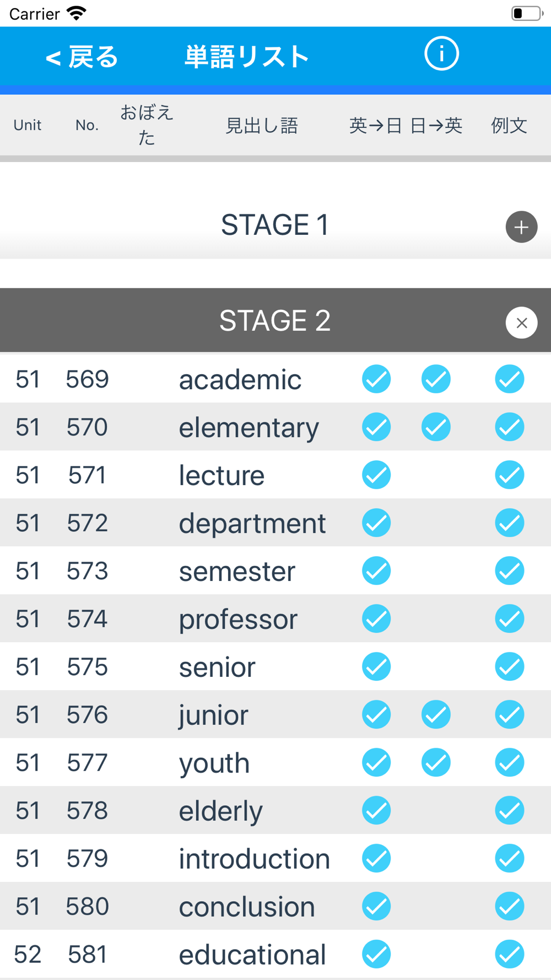Toggle 日→英 check for elementary
Screen dimensions: 551x980
tap(436, 427)
